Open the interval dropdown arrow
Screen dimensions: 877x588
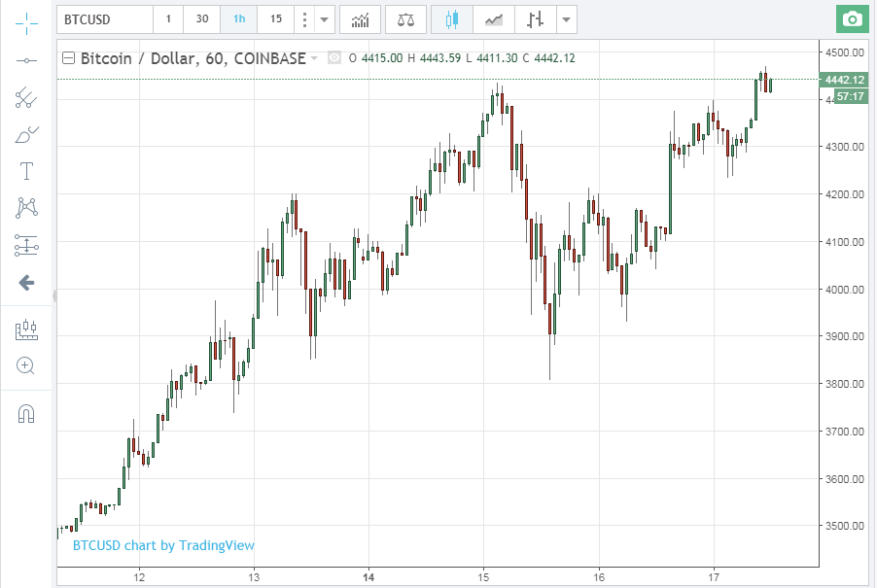click(x=324, y=19)
